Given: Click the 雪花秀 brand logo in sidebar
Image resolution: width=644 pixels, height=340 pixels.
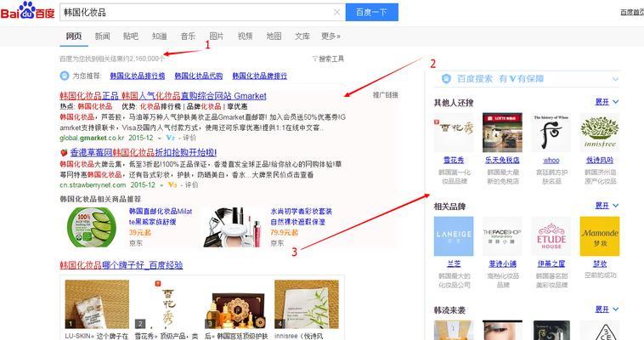Looking at the screenshot, I should 454,133.
